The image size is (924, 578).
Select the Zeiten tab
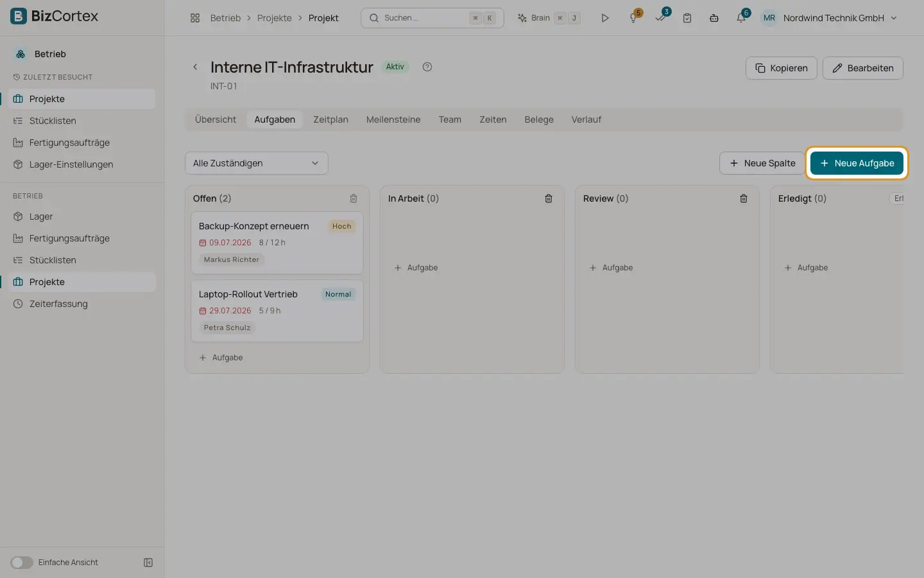point(493,119)
